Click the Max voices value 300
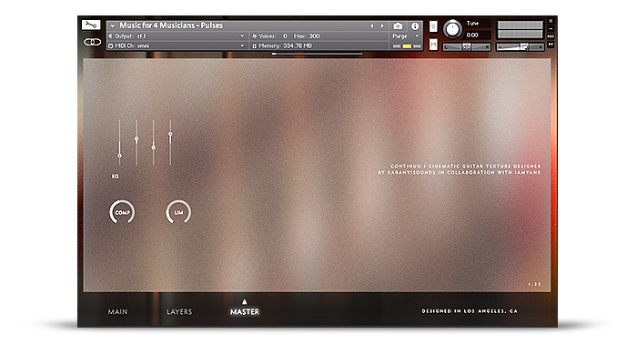The image size is (637, 364). 315,36
